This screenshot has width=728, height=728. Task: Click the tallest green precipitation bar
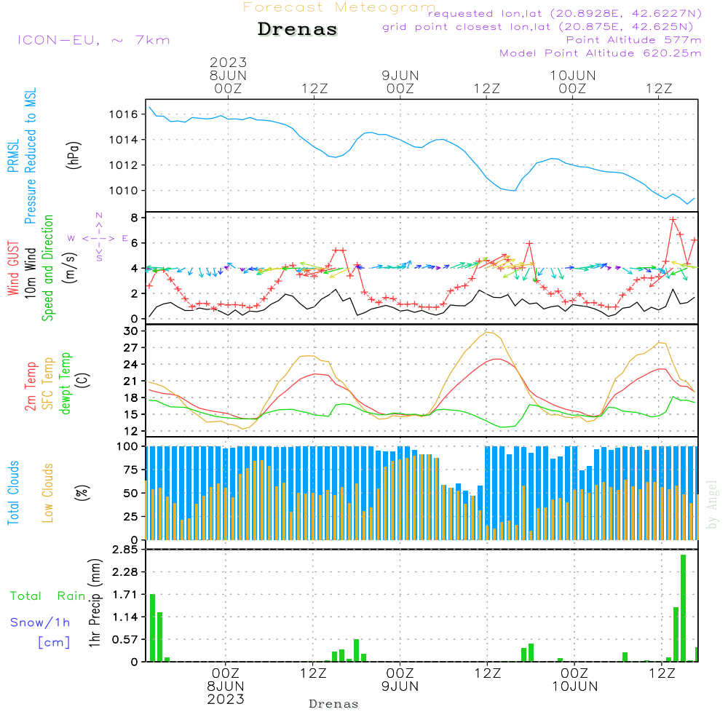click(x=683, y=608)
